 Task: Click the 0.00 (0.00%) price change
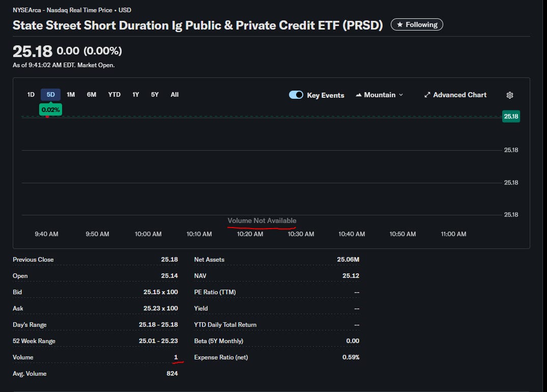(x=90, y=51)
